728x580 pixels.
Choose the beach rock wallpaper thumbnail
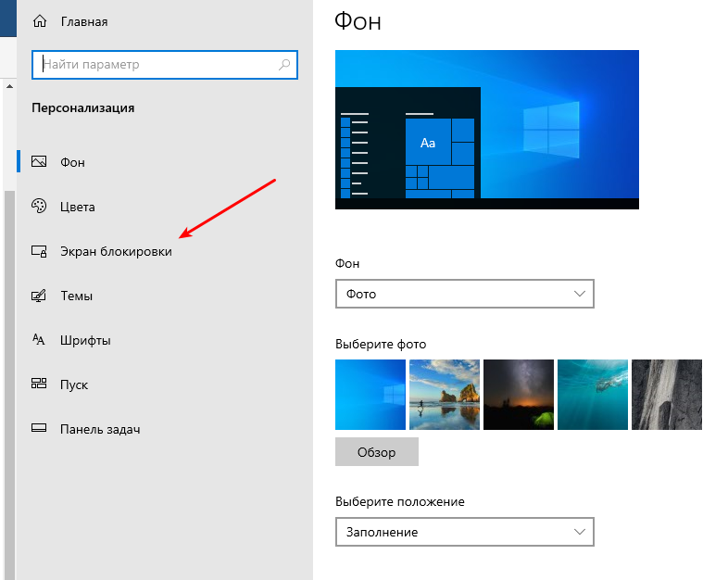(445, 395)
